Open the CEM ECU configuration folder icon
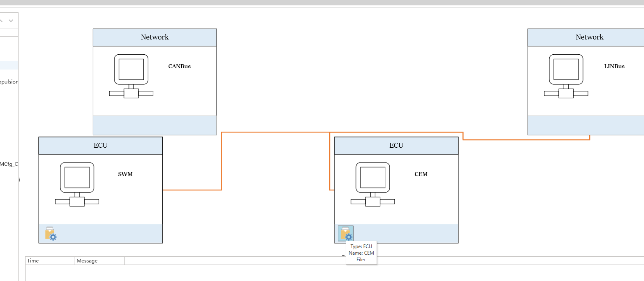644x281 pixels. [x=345, y=233]
